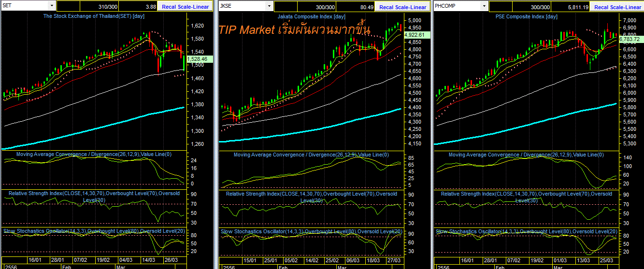Click the 04/03 date label in SET panel
644x269 pixels.
click(x=126, y=260)
